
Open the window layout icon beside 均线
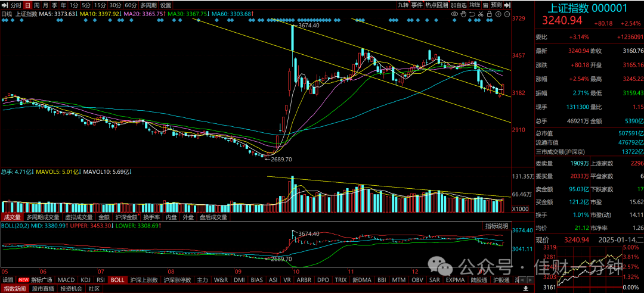485,5
